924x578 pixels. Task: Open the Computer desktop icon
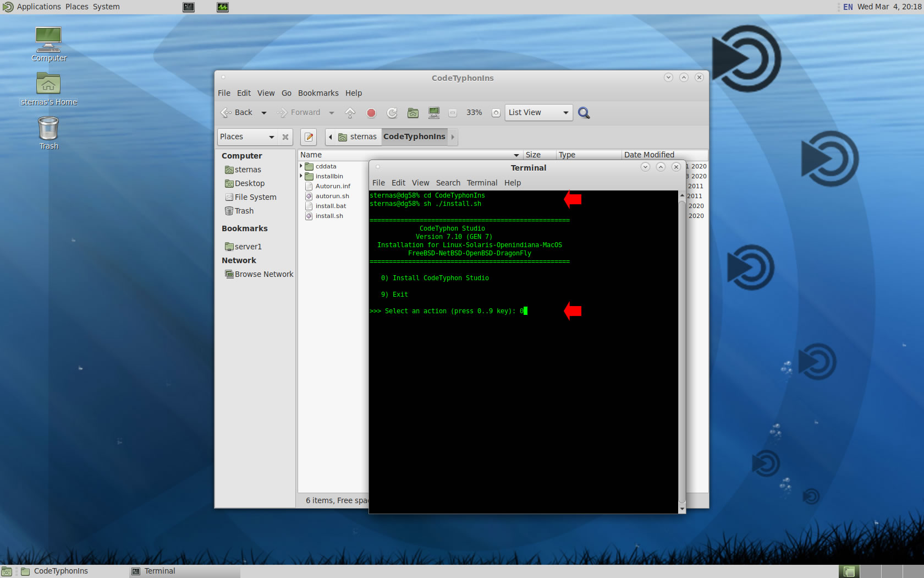point(48,44)
